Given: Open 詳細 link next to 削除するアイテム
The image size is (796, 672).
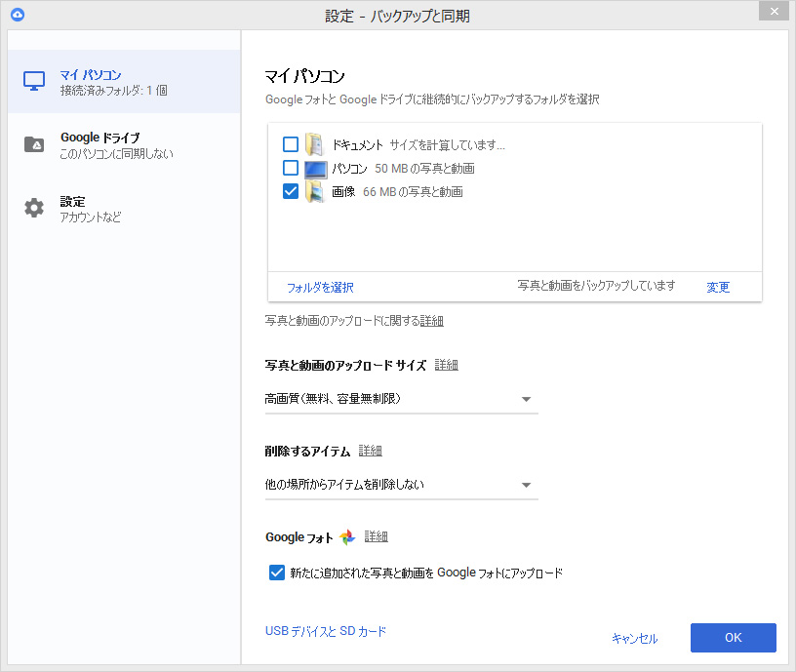Looking at the screenshot, I should coord(371,451).
